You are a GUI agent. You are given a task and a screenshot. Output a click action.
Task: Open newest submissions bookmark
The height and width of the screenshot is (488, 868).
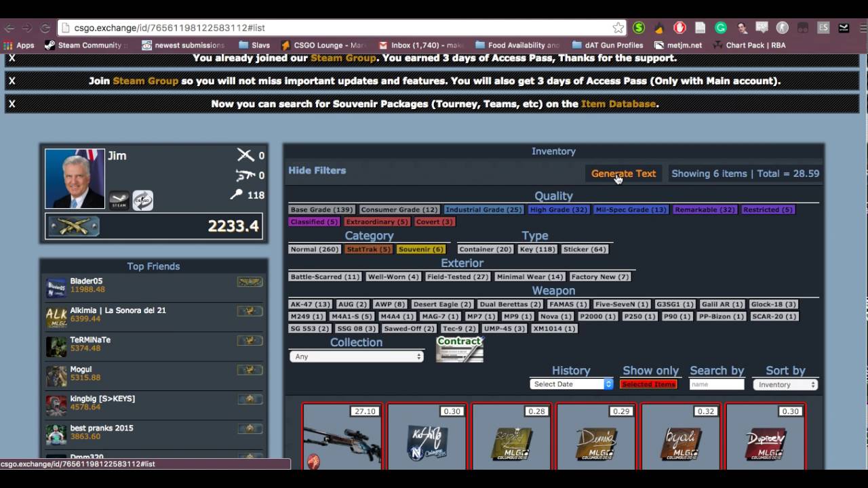(x=183, y=45)
